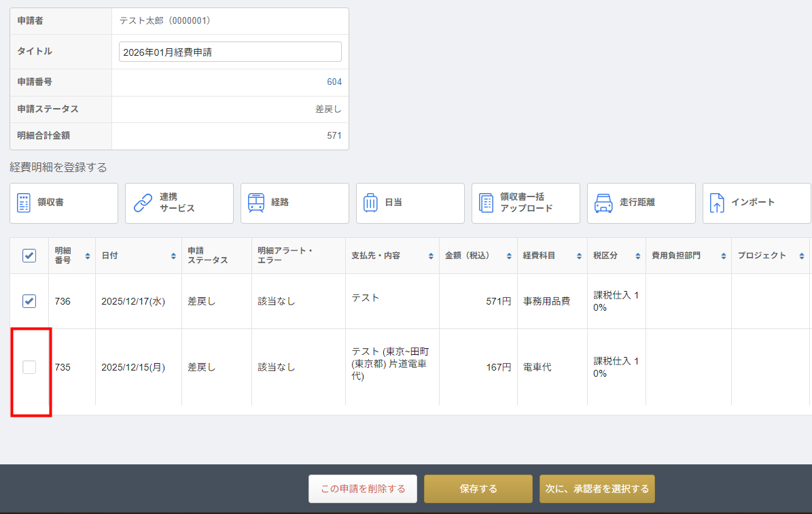The width and height of the screenshot is (812, 514).
Task: Sort by 支払先・内容 column arrows
Action: 431,256
